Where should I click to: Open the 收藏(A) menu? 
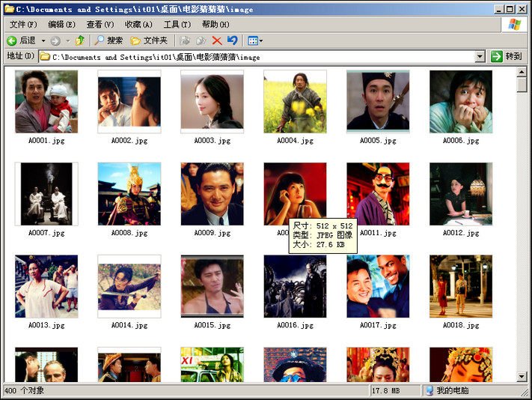pos(138,25)
